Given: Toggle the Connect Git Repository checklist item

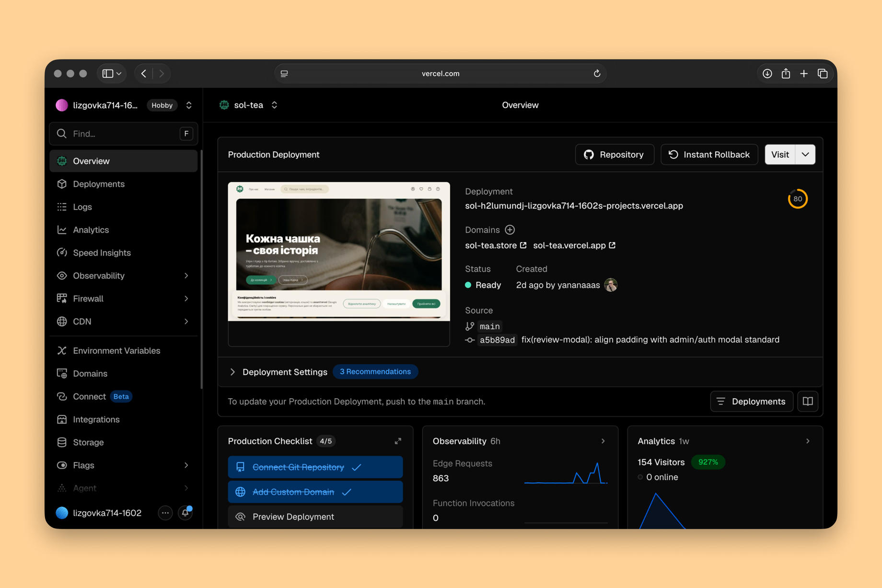Looking at the screenshot, I should [x=315, y=467].
